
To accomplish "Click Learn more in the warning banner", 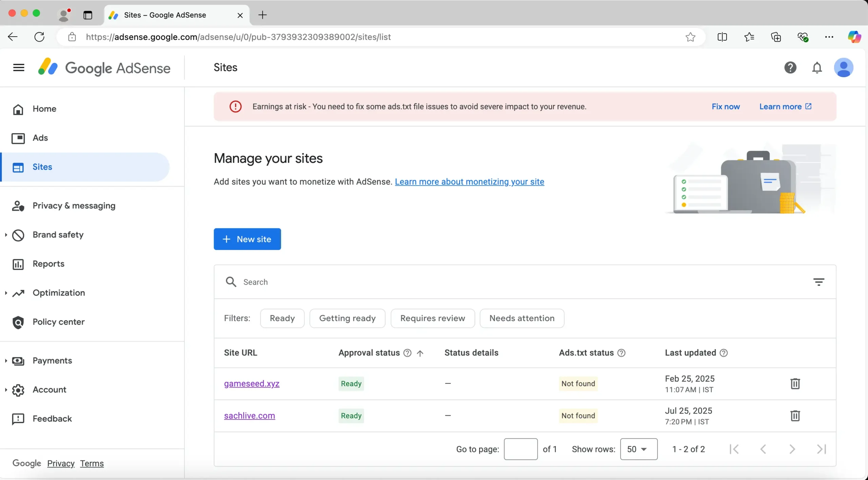I will 785,106.
